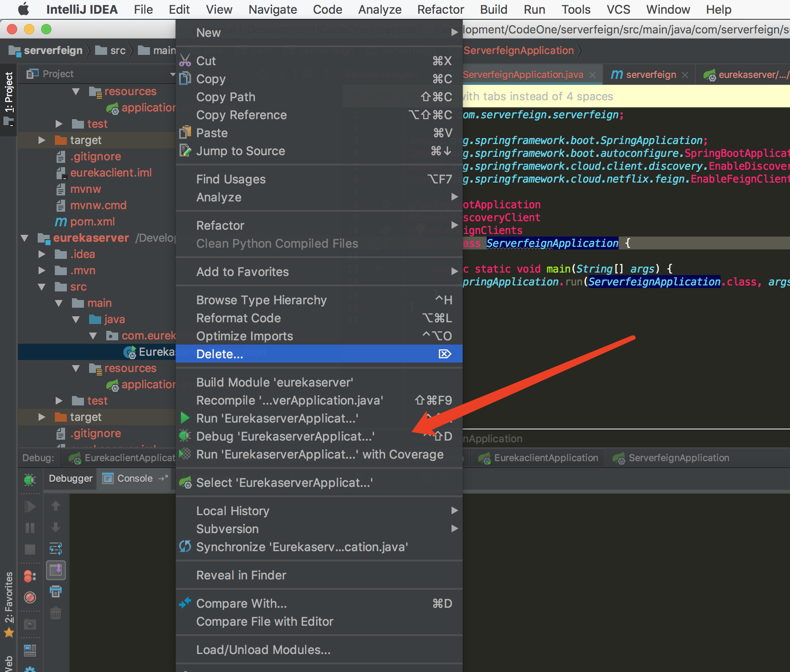Click the camera thread dump icon
This screenshot has width=790, height=672.
[x=30, y=624]
